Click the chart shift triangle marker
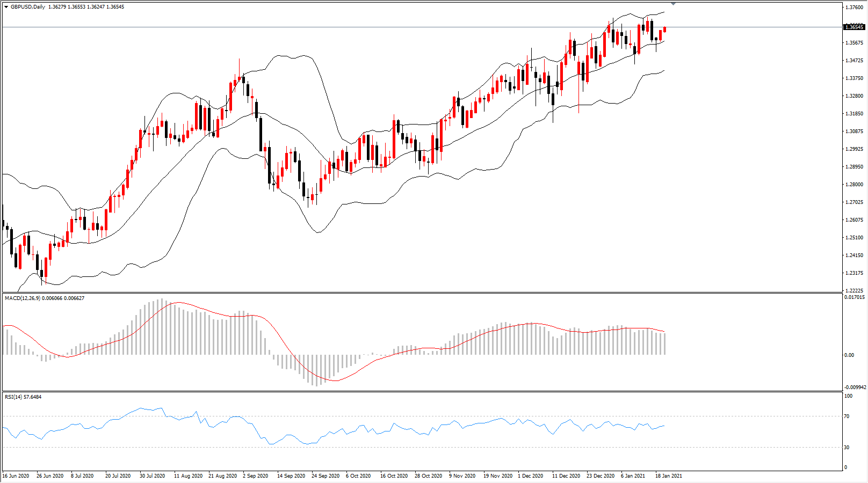This screenshot has width=868, height=483. (x=673, y=4)
